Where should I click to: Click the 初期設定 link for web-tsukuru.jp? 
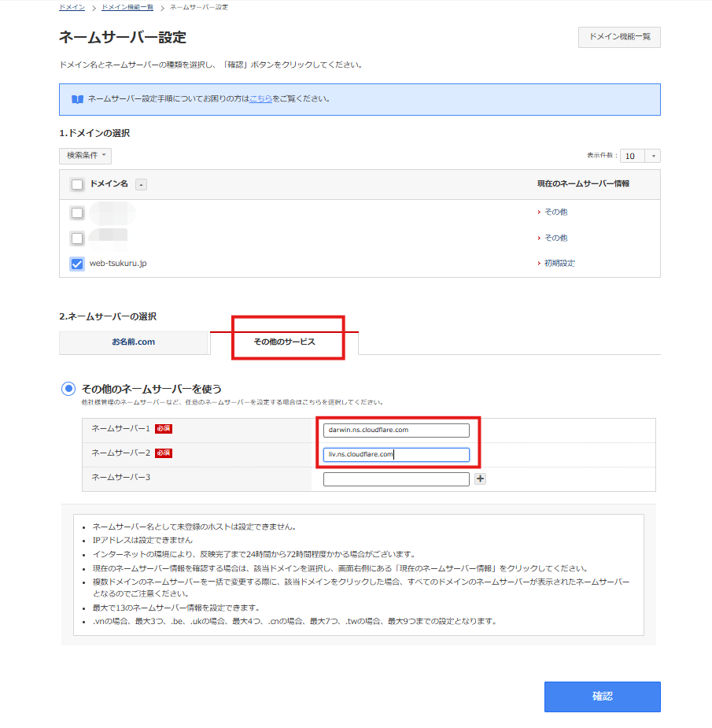click(x=559, y=264)
